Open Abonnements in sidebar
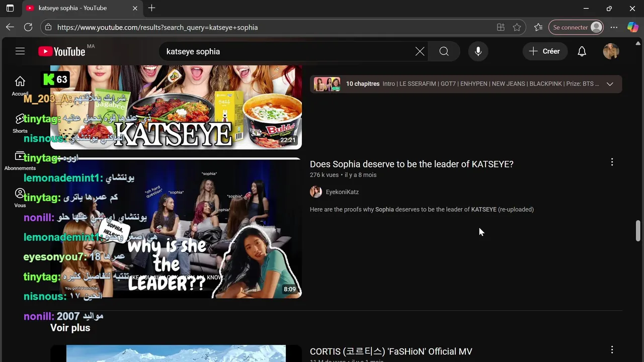644x362 pixels. point(20,161)
